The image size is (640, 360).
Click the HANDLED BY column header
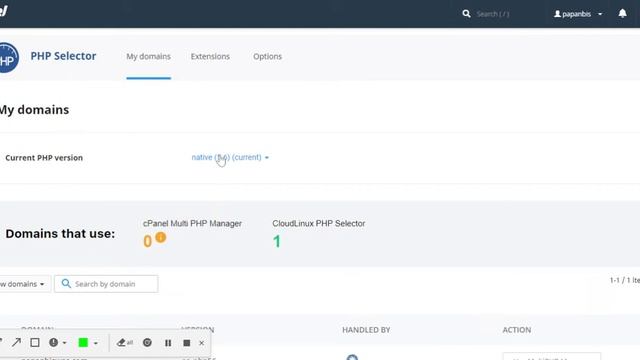pyautogui.click(x=366, y=330)
